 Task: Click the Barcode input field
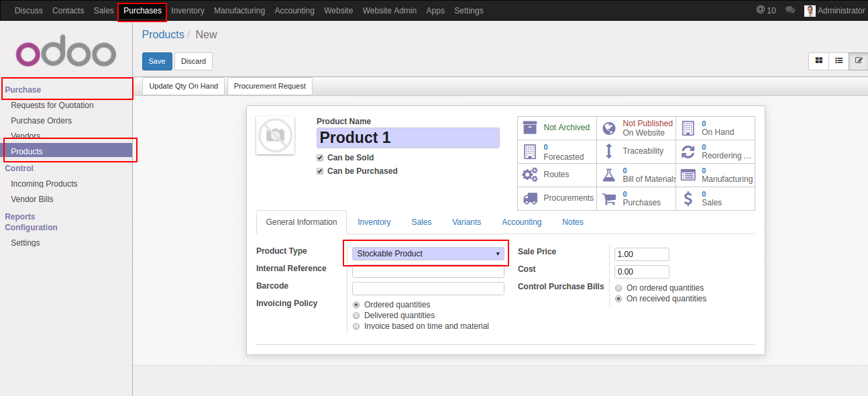pyautogui.click(x=428, y=289)
